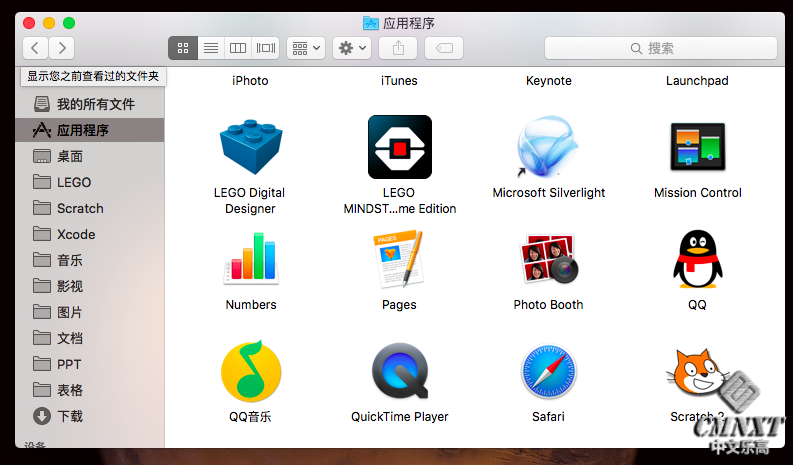Close the Finder window with red button
The image size is (793, 465).
[29, 23]
